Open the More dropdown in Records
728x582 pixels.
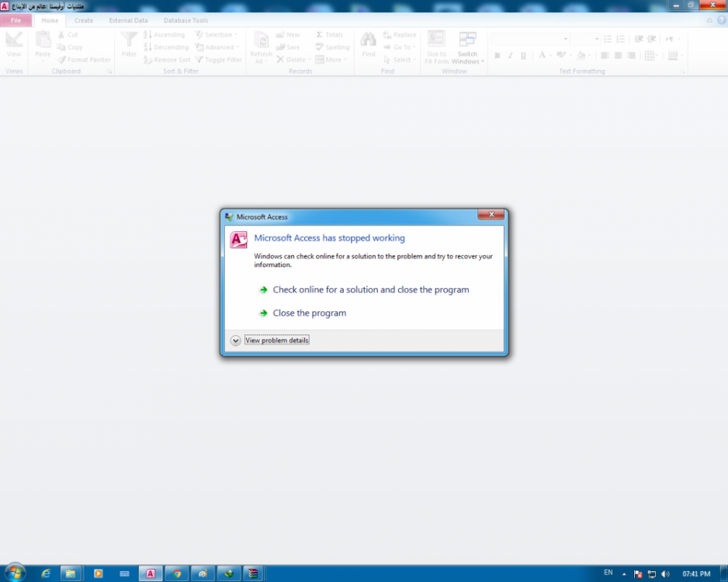coord(331,60)
